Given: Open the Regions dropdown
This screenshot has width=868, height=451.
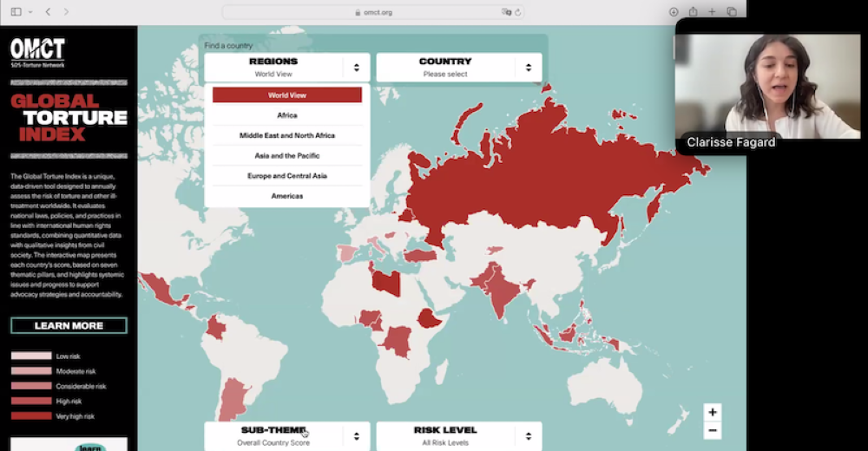Looking at the screenshot, I should tap(286, 68).
